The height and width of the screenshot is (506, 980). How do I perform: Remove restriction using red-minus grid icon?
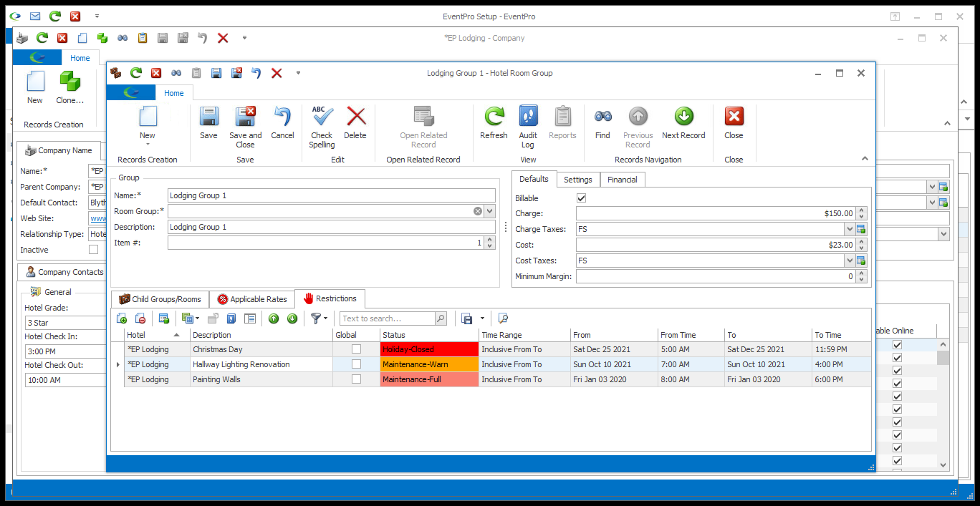[140, 318]
